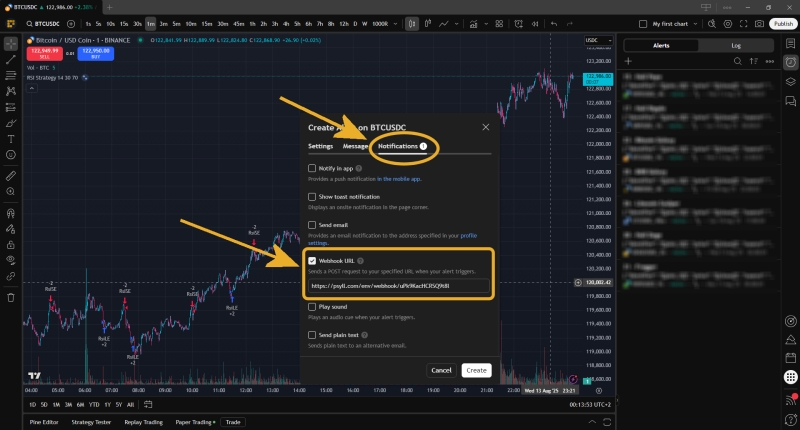The image size is (800, 430).
Task: Open alerts panel more options
Action: [x=769, y=61]
